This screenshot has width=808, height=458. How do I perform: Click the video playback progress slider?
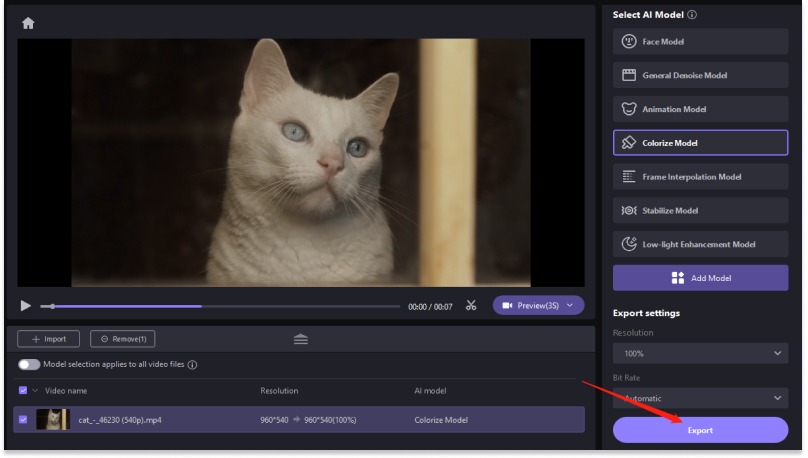[x=220, y=306]
